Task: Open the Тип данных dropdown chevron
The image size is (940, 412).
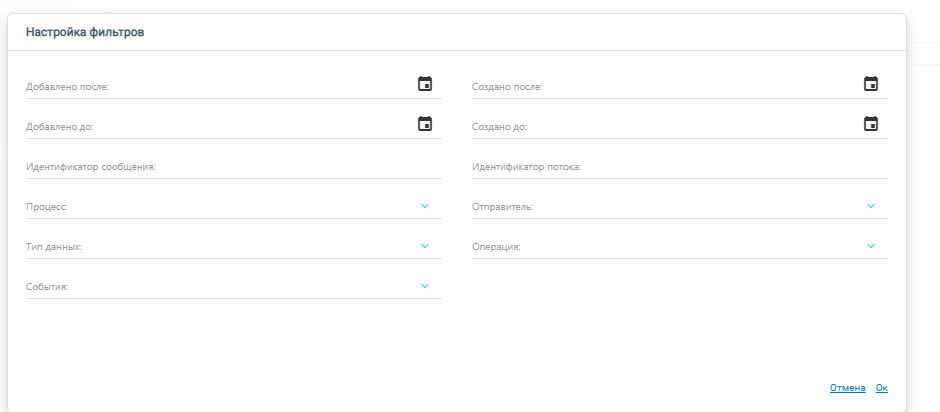Action: (425, 246)
